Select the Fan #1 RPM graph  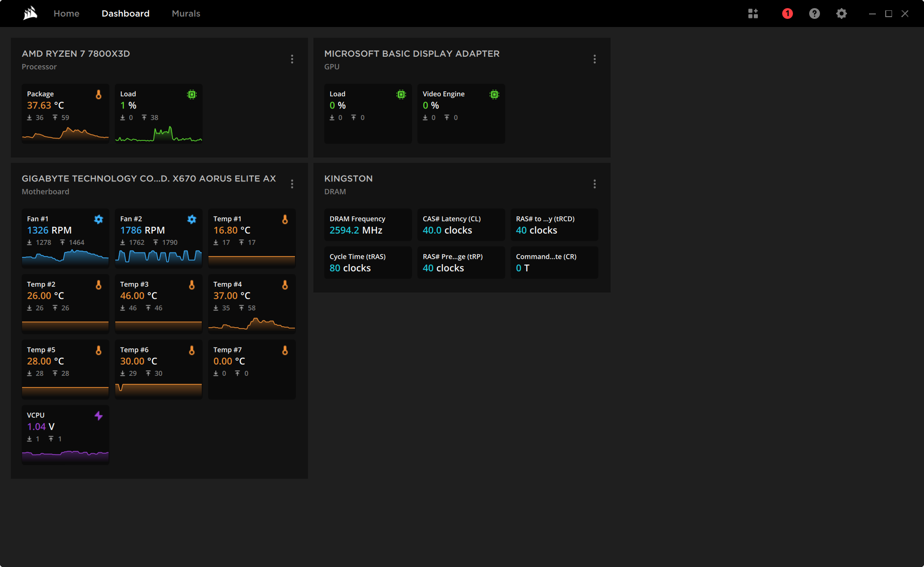65,258
